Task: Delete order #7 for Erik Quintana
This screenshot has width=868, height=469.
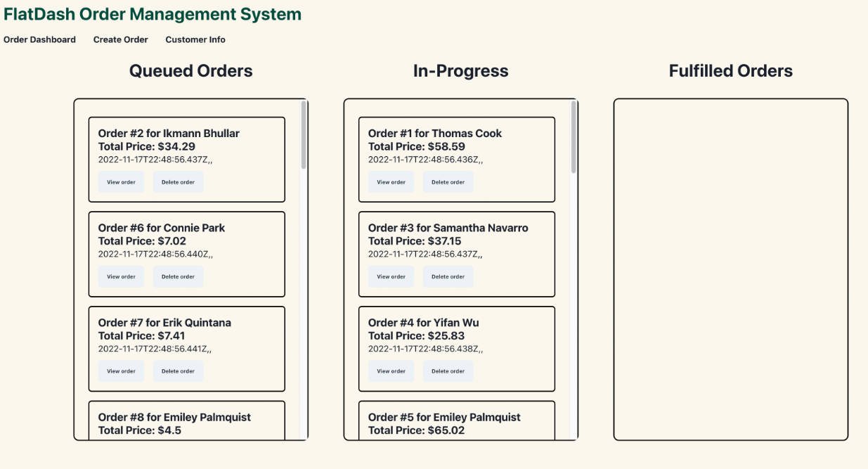Action: click(179, 371)
